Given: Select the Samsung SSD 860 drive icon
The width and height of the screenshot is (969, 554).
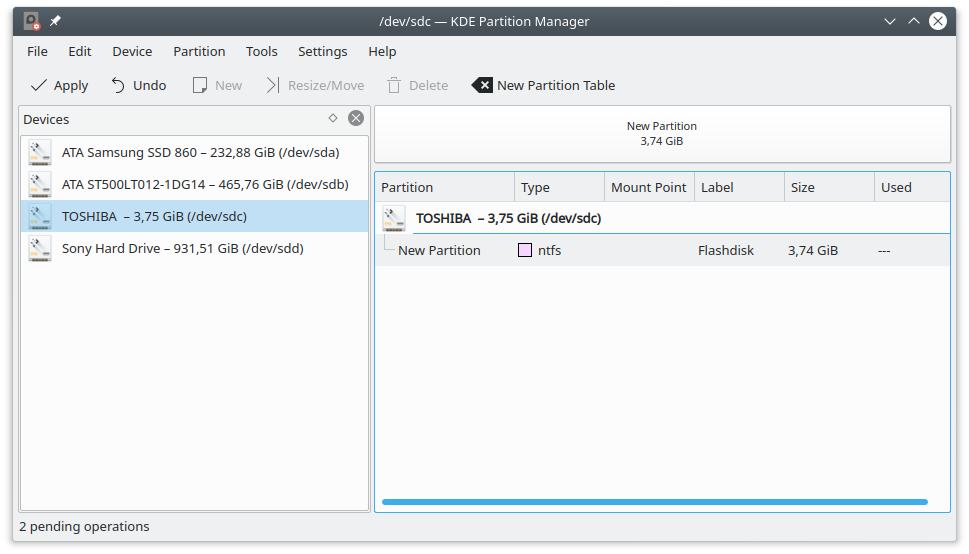Looking at the screenshot, I should tap(40, 153).
